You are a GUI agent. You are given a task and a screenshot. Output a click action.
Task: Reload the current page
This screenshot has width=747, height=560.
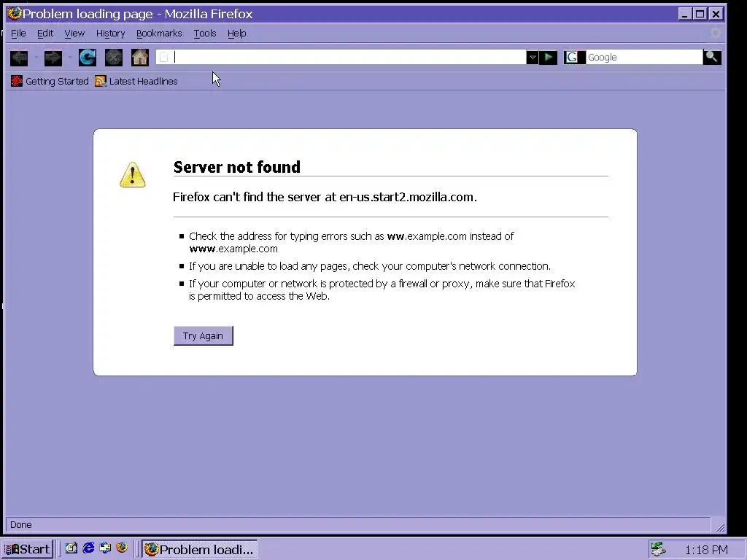coord(88,58)
